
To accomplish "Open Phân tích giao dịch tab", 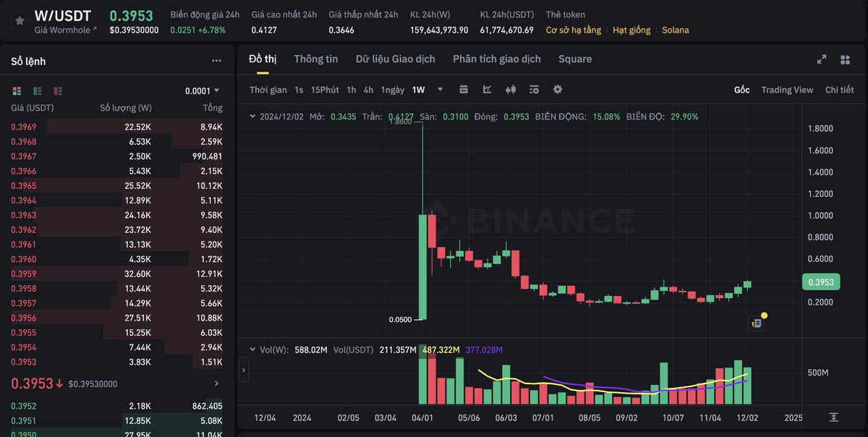I will click(x=497, y=59).
